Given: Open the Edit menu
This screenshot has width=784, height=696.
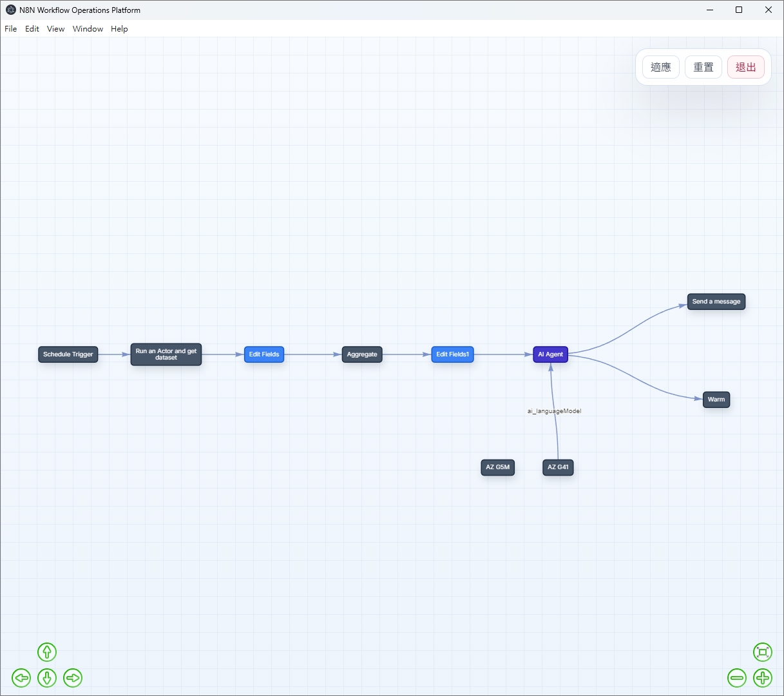Looking at the screenshot, I should click(x=32, y=29).
